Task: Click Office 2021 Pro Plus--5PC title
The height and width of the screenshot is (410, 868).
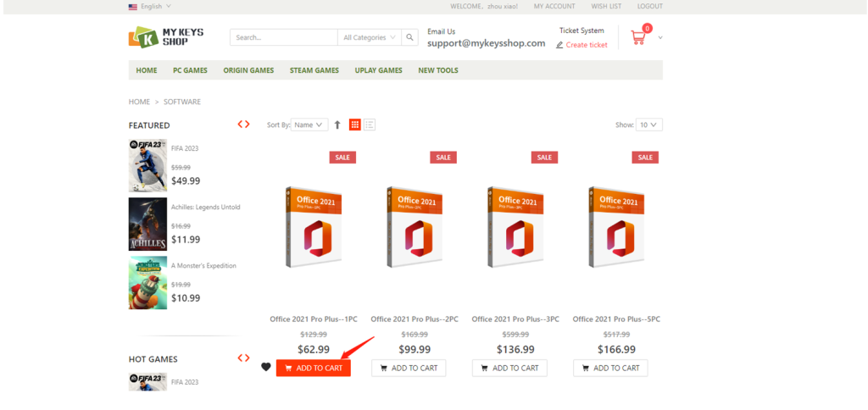Action: pyautogui.click(x=616, y=319)
